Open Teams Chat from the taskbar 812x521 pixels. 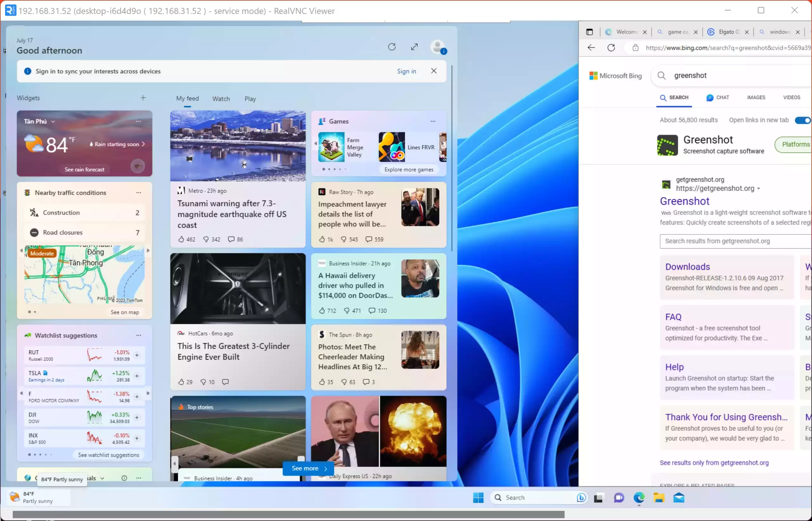[619, 498]
